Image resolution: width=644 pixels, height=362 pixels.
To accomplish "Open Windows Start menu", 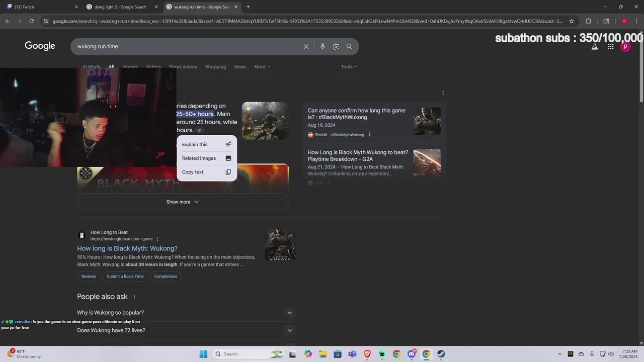I will [x=204, y=354].
